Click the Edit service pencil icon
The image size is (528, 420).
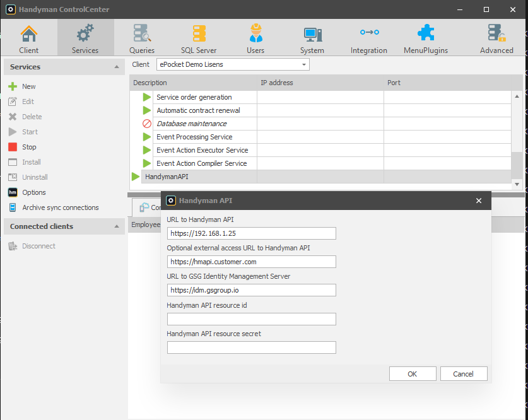click(x=13, y=102)
